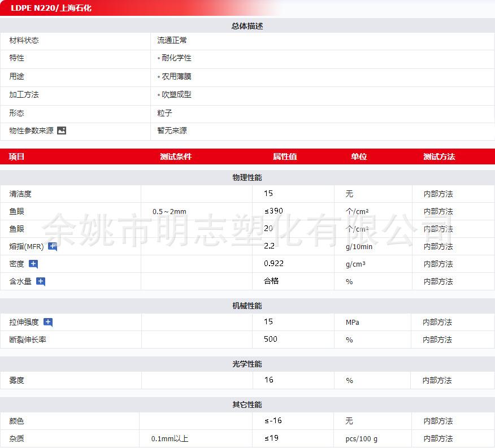Click the plus icon beside 密度
Image resolution: width=495 pixels, height=448 pixels.
click(33, 264)
